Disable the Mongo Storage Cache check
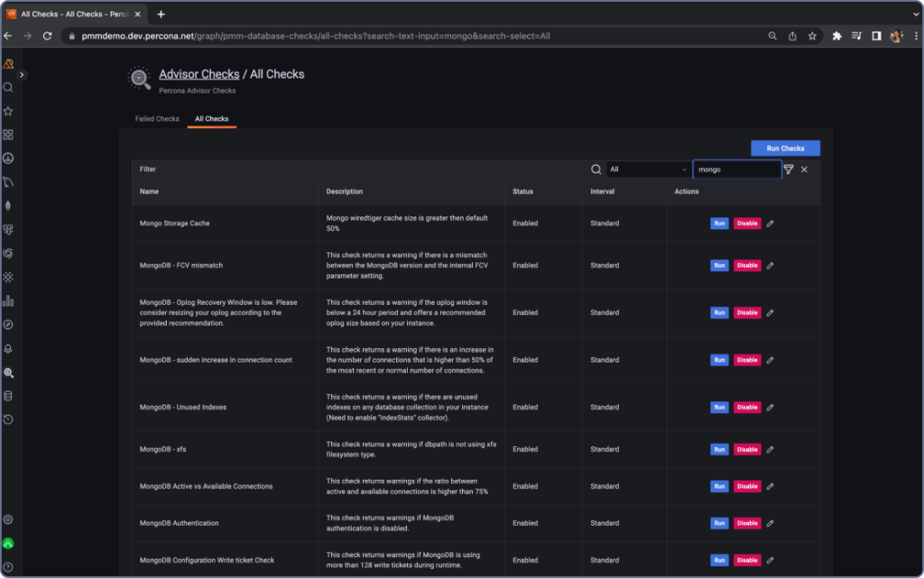This screenshot has width=924, height=578. (x=746, y=224)
